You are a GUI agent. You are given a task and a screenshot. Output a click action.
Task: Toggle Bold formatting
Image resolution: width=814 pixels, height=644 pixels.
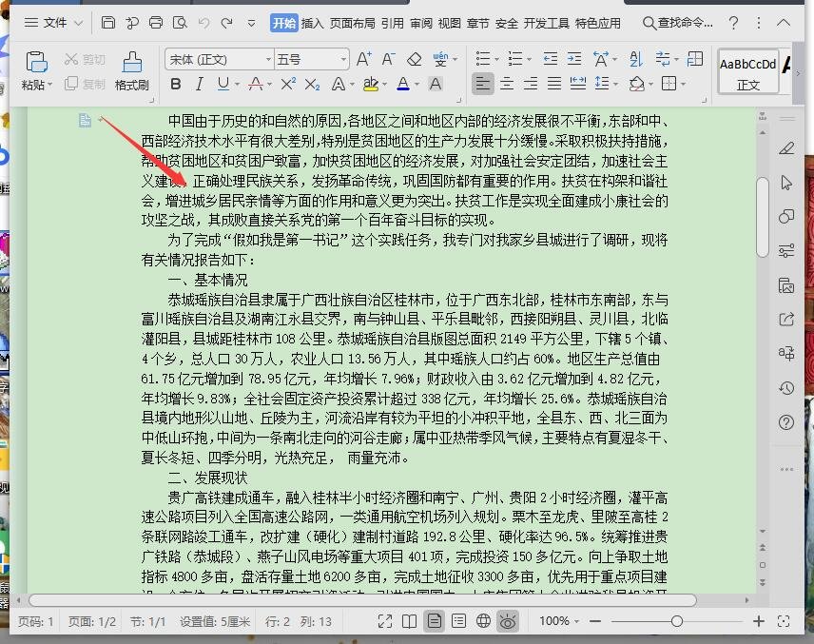click(x=175, y=85)
